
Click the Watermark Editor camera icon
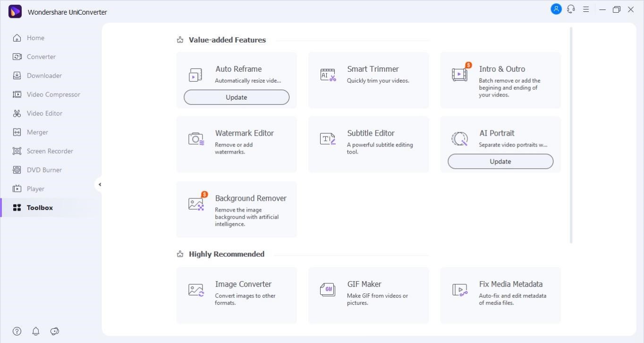[x=196, y=139]
